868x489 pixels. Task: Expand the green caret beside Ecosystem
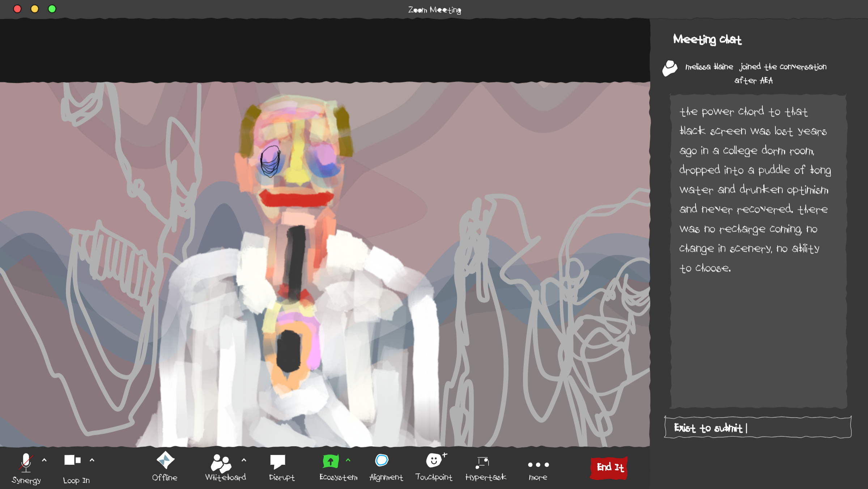[348, 460]
